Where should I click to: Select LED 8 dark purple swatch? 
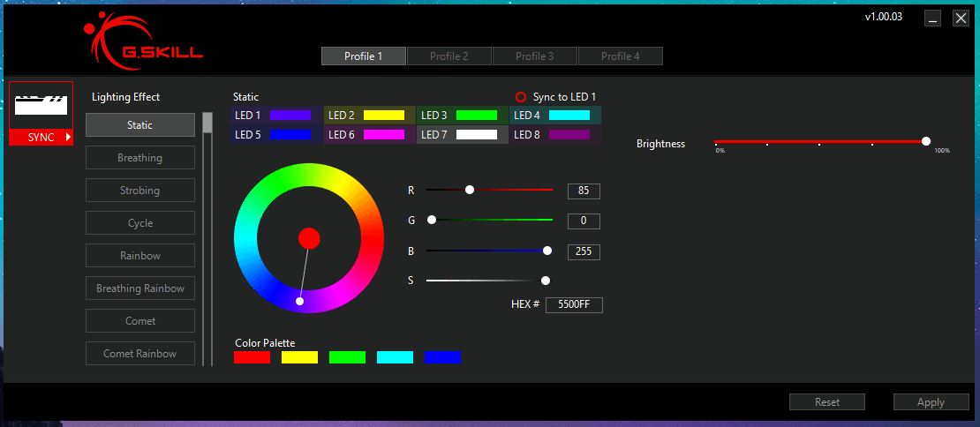tap(569, 135)
